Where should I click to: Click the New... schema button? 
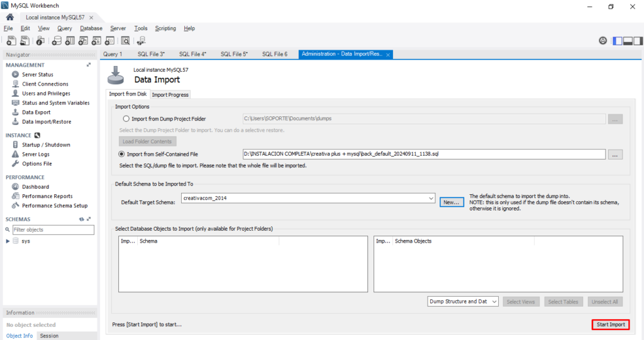[x=452, y=202]
